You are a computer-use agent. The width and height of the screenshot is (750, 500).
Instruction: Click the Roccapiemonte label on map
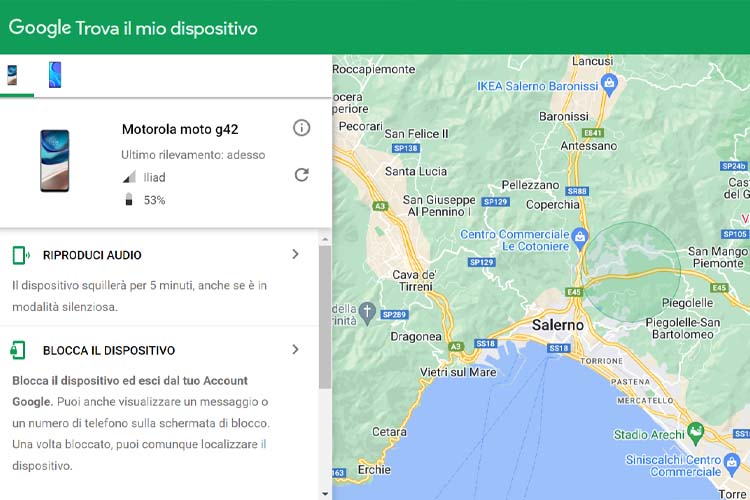pos(374,69)
